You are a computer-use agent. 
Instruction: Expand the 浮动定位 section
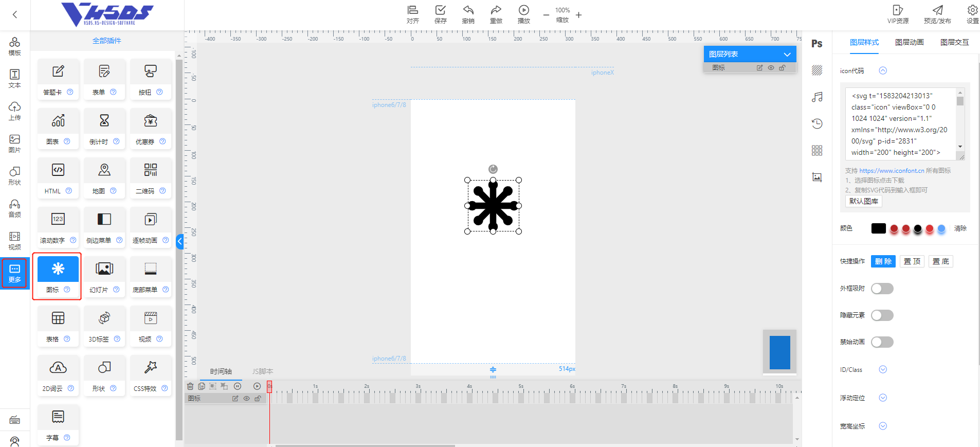coord(883,398)
